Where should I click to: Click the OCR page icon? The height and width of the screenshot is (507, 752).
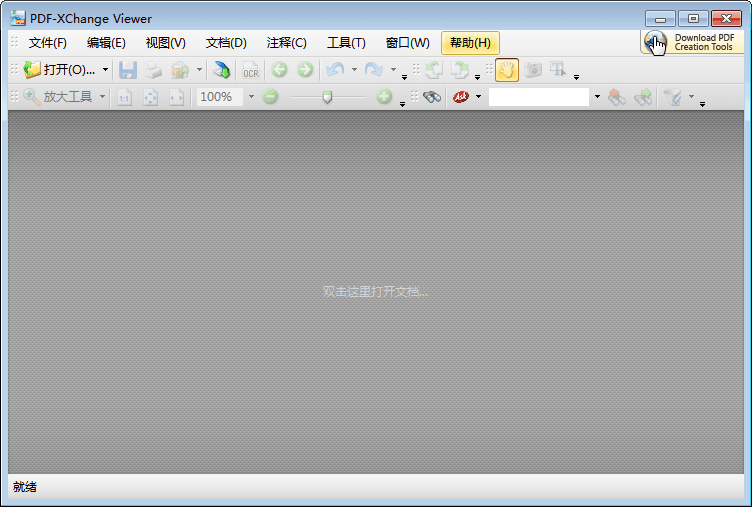point(251,70)
